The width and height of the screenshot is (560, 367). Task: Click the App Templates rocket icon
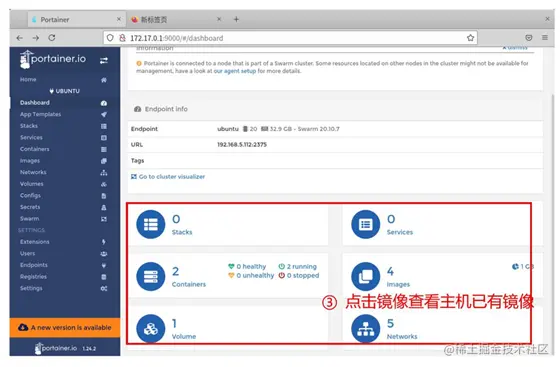click(x=104, y=115)
